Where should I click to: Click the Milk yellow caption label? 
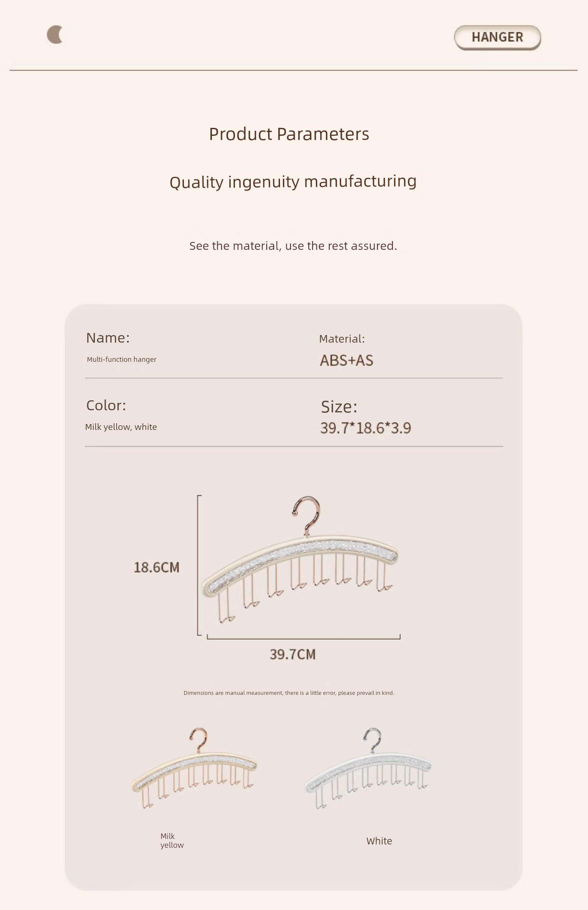point(172,841)
